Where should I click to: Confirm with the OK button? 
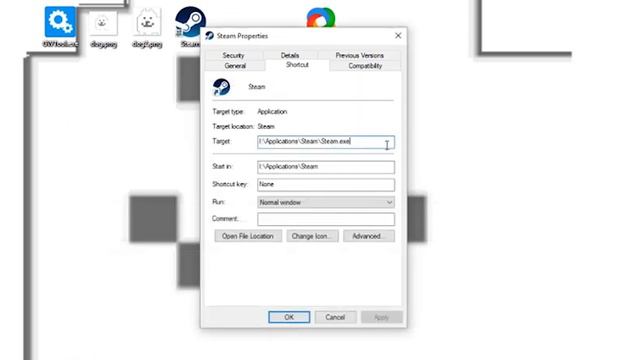289,317
